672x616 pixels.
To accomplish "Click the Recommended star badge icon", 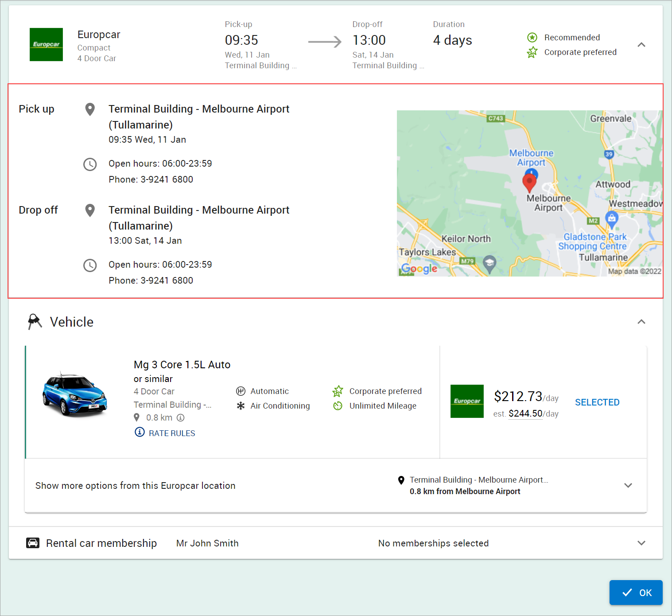I will tap(532, 38).
